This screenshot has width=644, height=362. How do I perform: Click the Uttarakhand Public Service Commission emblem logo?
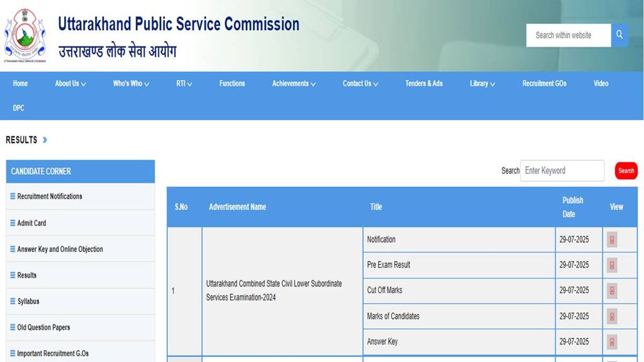point(25,36)
